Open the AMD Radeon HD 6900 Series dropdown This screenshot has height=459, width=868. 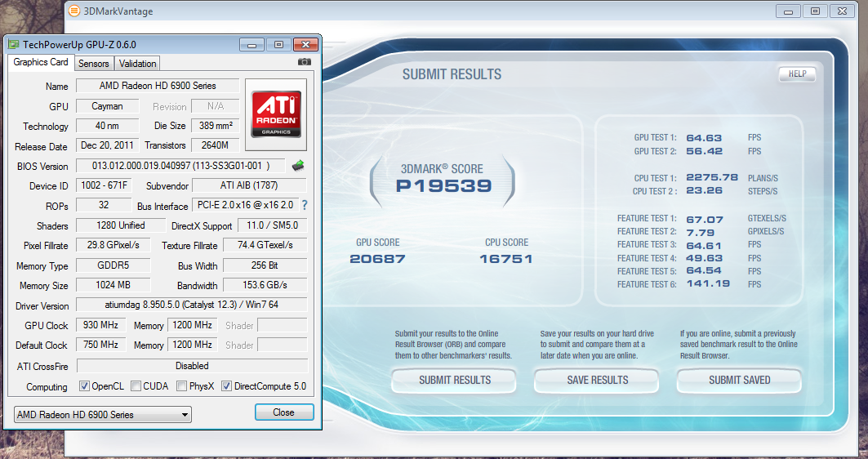point(102,414)
